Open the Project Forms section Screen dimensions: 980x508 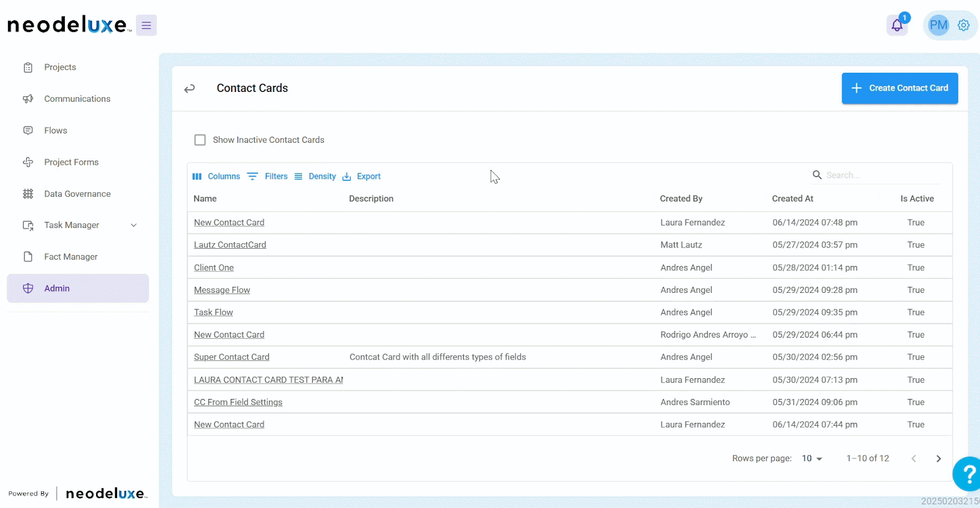tap(71, 162)
